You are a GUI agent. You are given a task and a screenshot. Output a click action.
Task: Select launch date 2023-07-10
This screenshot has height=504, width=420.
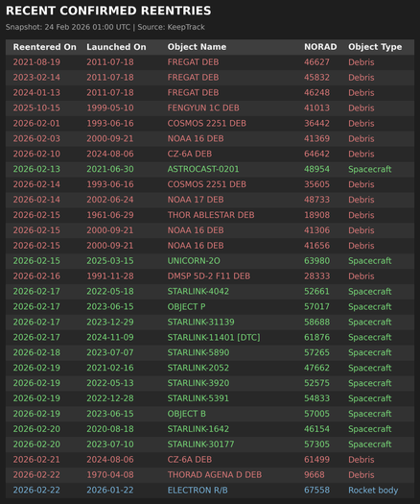click(110, 444)
